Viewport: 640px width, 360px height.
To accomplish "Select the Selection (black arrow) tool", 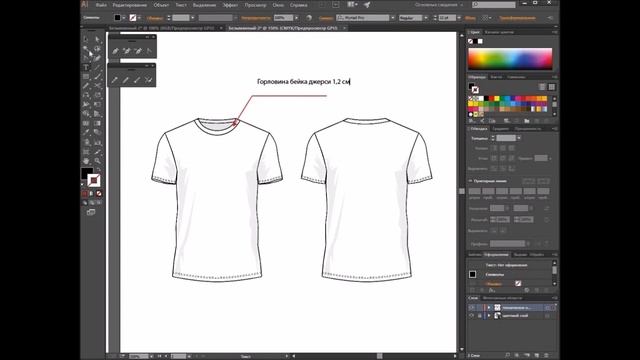I will coord(86,39).
